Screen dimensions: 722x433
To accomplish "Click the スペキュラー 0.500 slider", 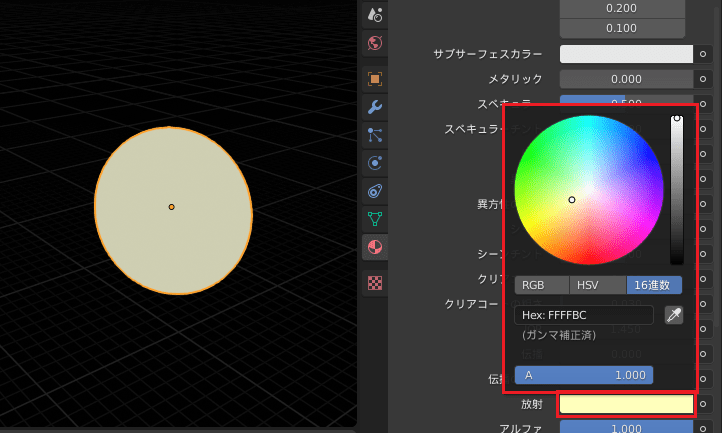I will pos(626,100).
